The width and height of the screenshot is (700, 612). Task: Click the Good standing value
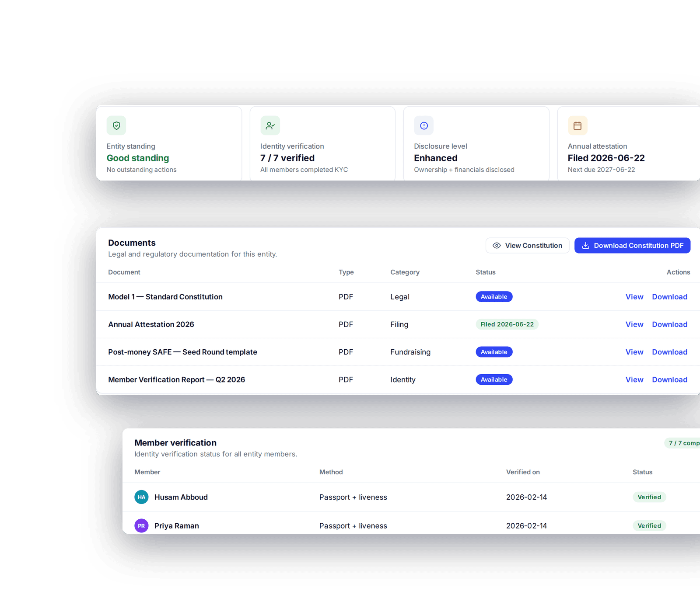(x=138, y=158)
